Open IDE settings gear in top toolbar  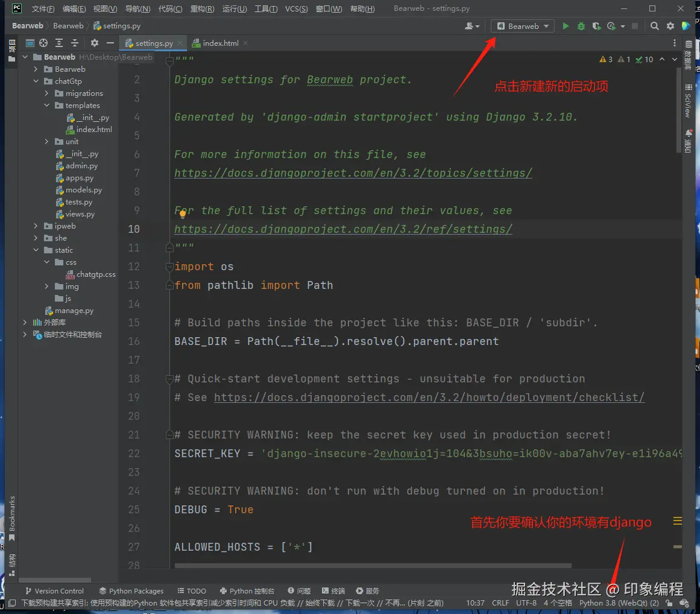(670, 26)
